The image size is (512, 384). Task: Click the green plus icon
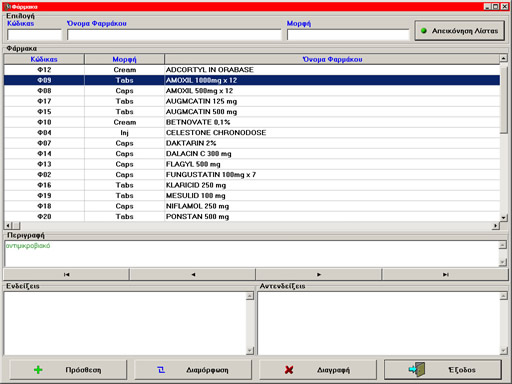[x=38, y=370]
